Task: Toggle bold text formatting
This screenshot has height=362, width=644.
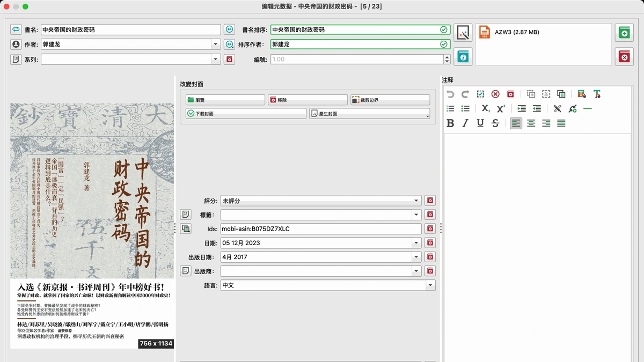Action: coord(450,123)
